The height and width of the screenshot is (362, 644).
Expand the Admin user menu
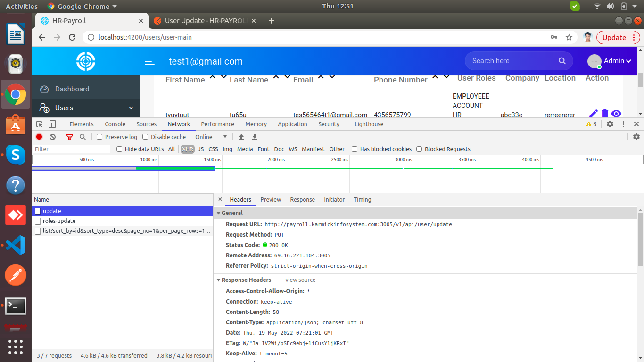[x=617, y=61]
